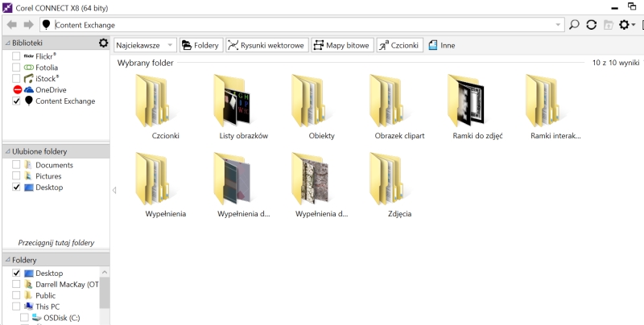Click the search magnifier icon
Image resolution: width=644 pixels, height=325 pixels.
(574, 25)
